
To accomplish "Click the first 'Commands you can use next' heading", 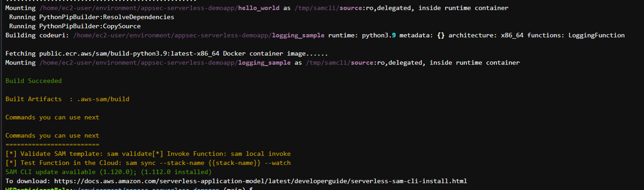I will [52, 117].
